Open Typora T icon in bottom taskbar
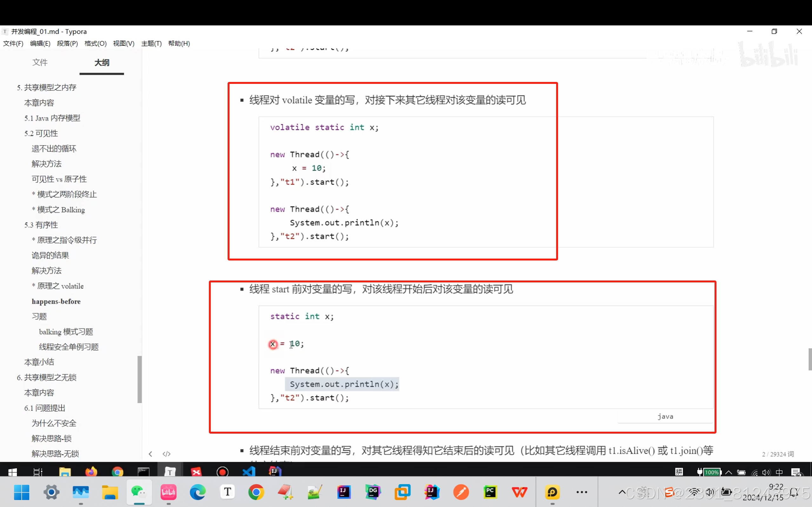The image size is (812, 507). (228, 492)
